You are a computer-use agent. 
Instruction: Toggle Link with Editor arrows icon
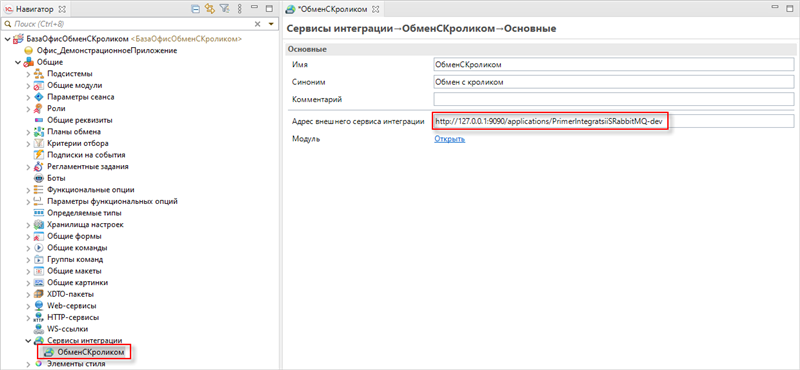210,9
